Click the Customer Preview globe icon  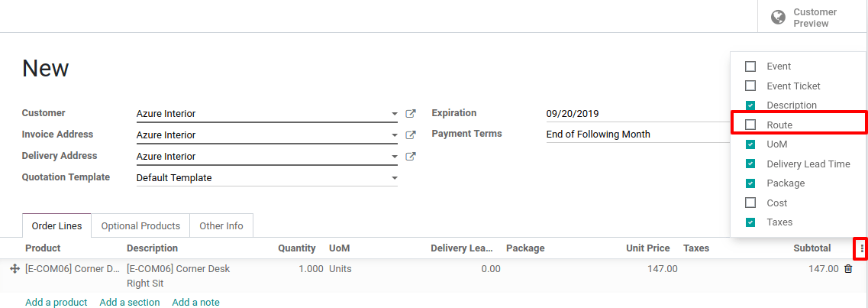coord(778,17)
